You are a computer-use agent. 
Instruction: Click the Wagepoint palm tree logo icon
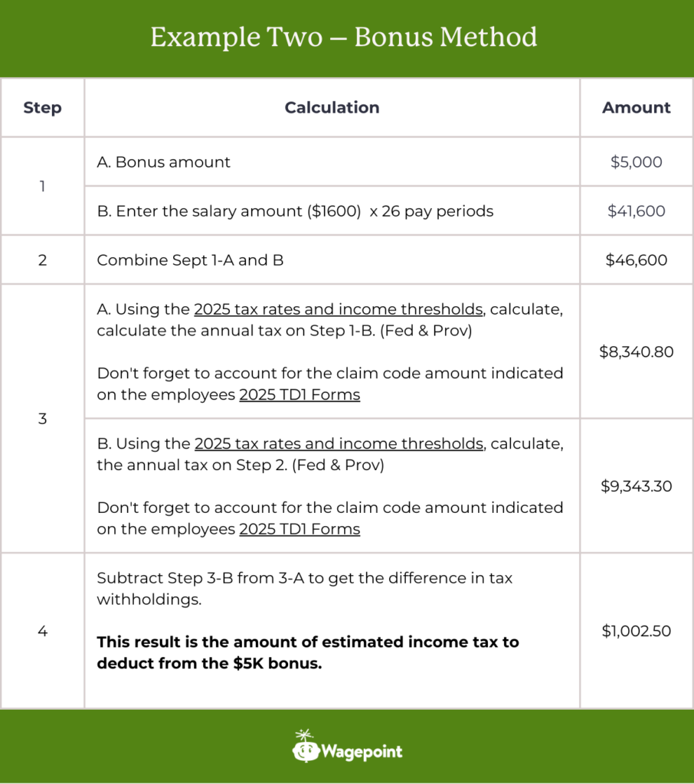[306, 746]
